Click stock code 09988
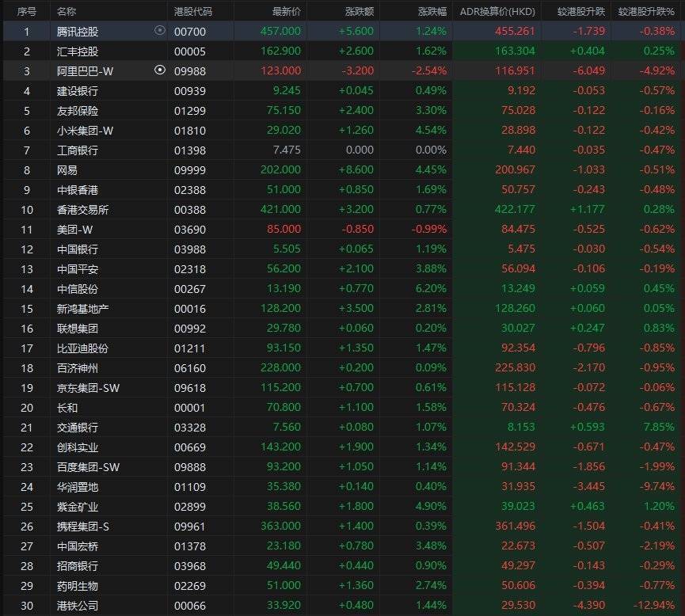685x616 pixels. (x=189, y=71)
